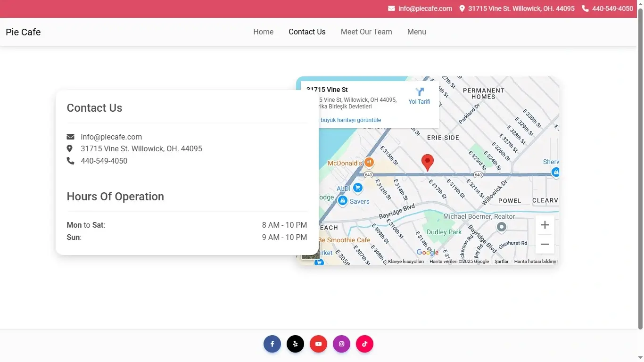Viewport: 644px width, 362px height.
Task: Click the Pie Cafe brand logo
Action: point(23,32)
